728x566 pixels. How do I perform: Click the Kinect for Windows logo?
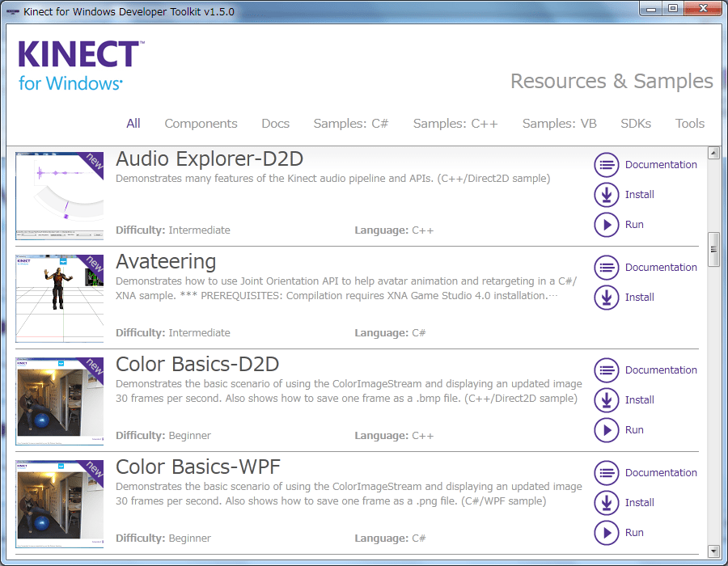(x=81, y=65)
